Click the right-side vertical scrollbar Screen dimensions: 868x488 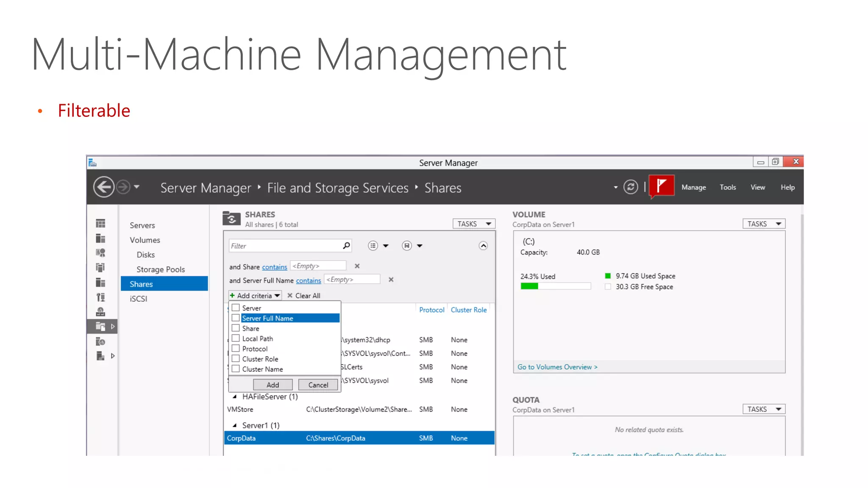click(x=802, y=335)
